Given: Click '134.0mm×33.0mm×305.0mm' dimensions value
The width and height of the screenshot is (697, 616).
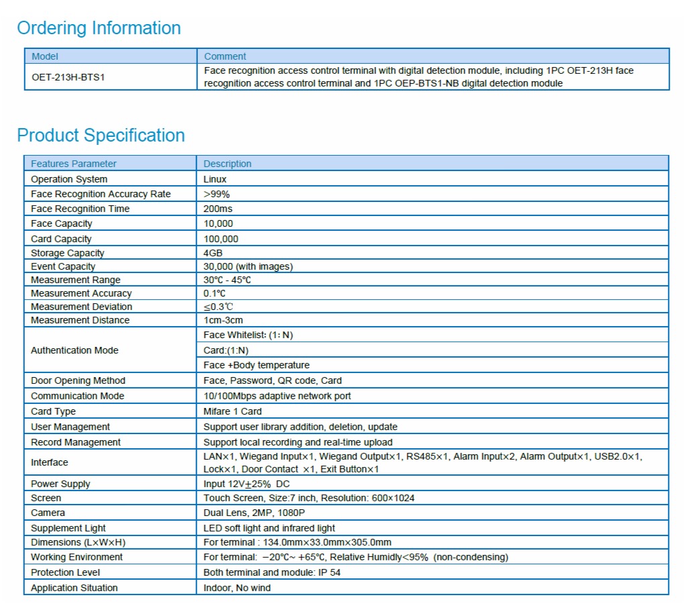Looking at the screenshot, I should tap(327, 542).
